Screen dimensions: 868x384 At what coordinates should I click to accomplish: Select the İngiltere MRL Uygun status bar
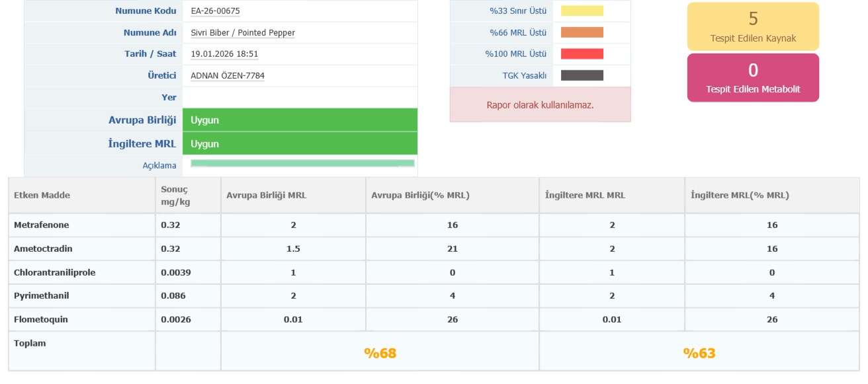299,143
